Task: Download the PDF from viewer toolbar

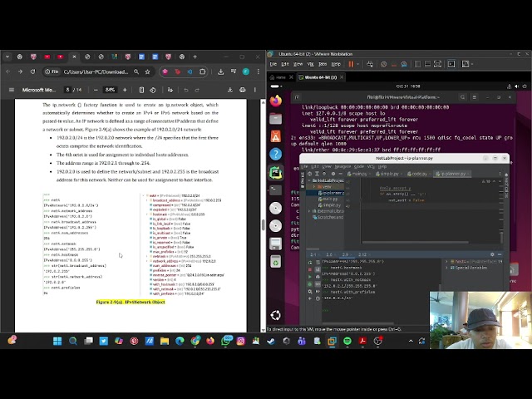Action: (229, 90)
